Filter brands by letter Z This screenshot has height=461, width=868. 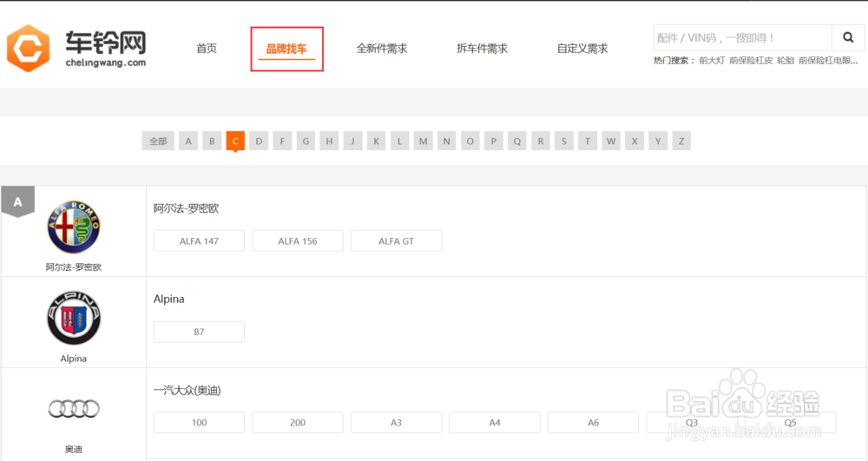pyautogui.click(x=681, y=142)
